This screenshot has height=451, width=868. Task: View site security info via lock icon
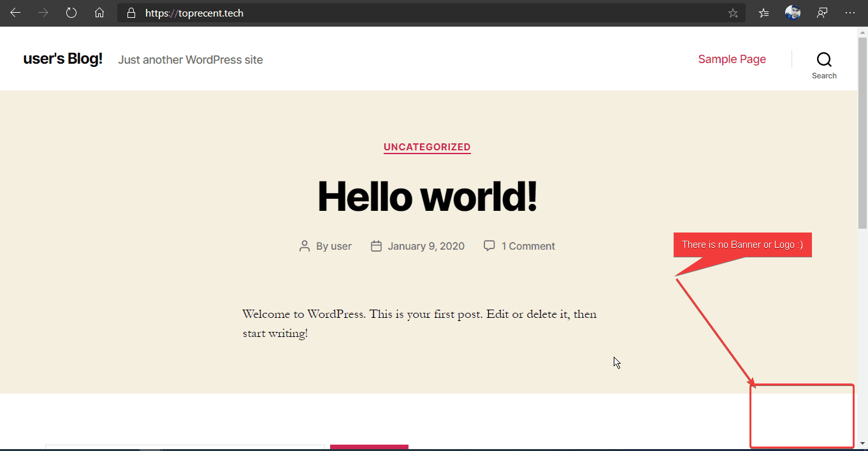(x=131, y=13)
